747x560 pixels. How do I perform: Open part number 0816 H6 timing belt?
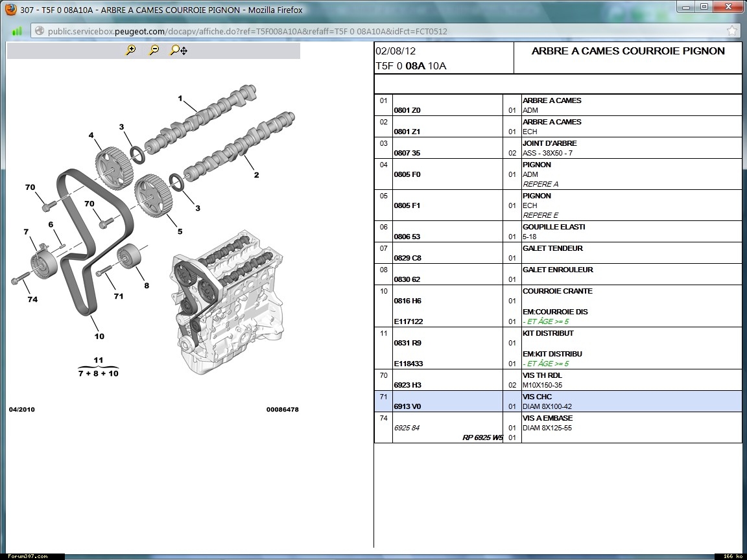tap(407, 301)
